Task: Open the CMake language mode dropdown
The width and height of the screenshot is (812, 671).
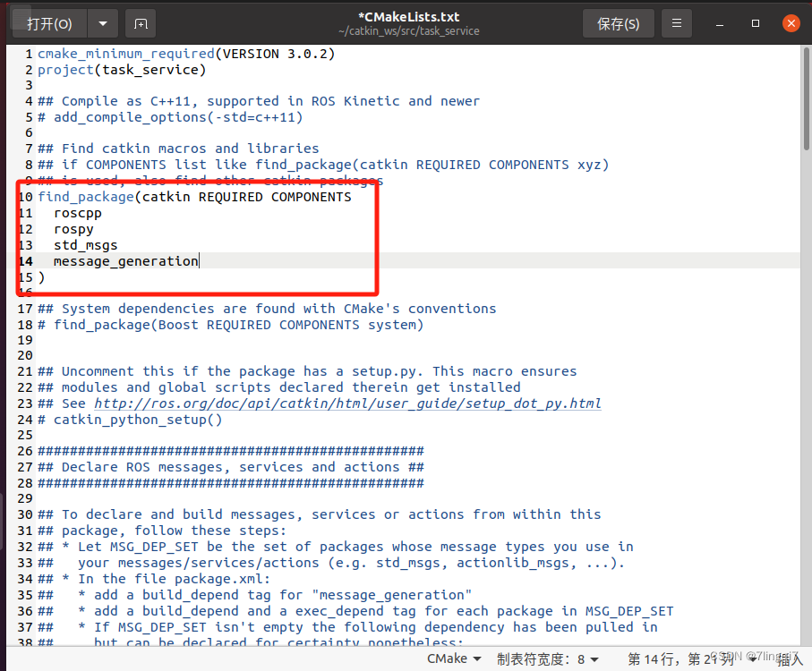Action: (x=454, y=658)
